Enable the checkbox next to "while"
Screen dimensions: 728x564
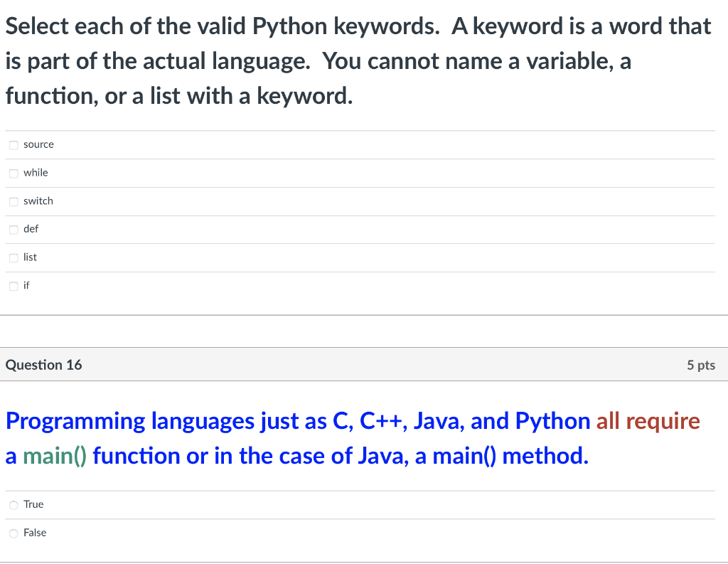[x=14, y=173]
